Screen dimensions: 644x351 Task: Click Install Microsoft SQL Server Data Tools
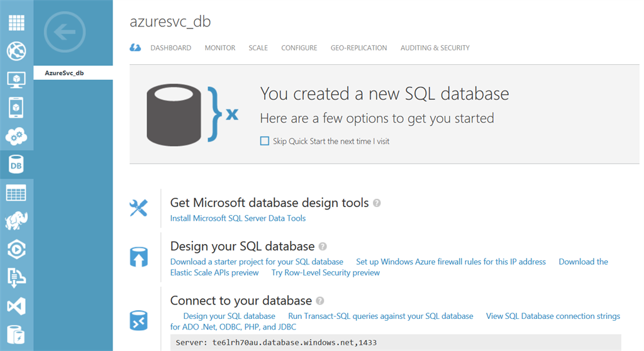[x=238, y=218]
